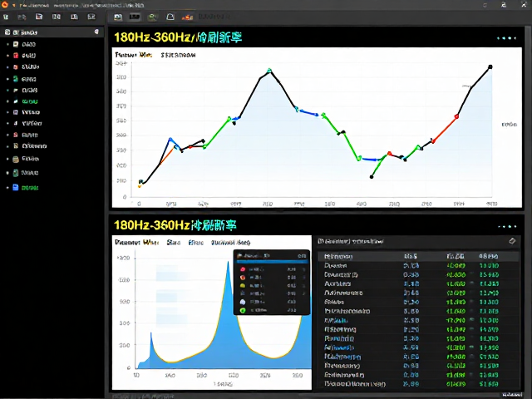Click the green magnifier toolbar icon
Screen dimensions: 532x399
pyautogui.click(x=152, y=17)
